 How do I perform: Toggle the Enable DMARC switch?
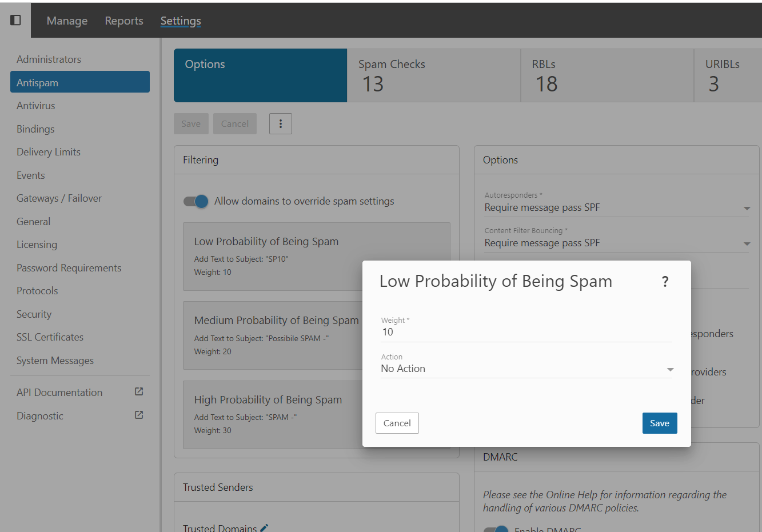tap(496, 530)
